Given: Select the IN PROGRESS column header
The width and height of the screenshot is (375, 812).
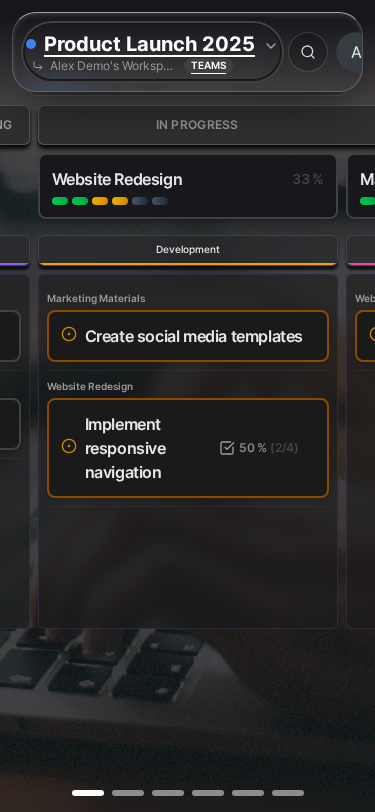Looking at the screenshot, I should 207,125.
